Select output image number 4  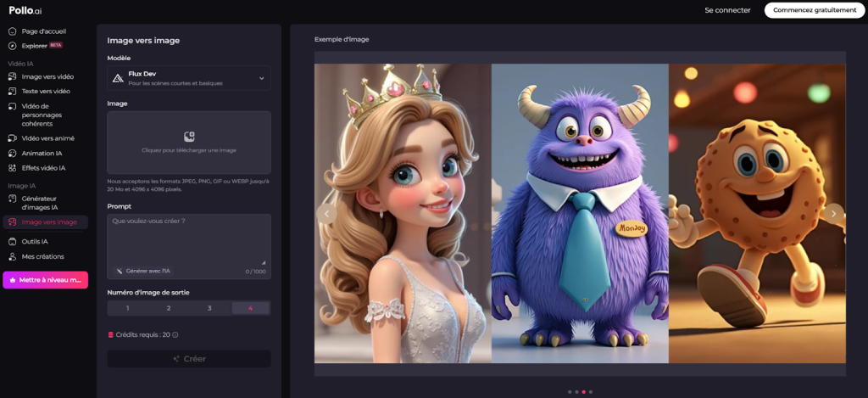point(250,308)
